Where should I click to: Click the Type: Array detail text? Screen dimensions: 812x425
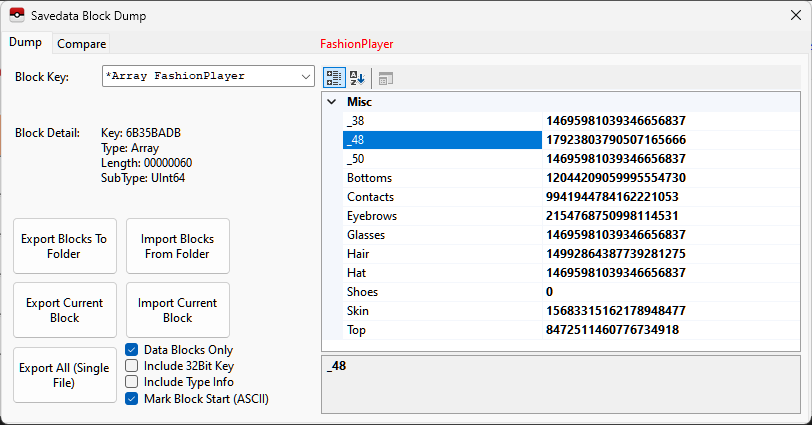pos(130,148)
